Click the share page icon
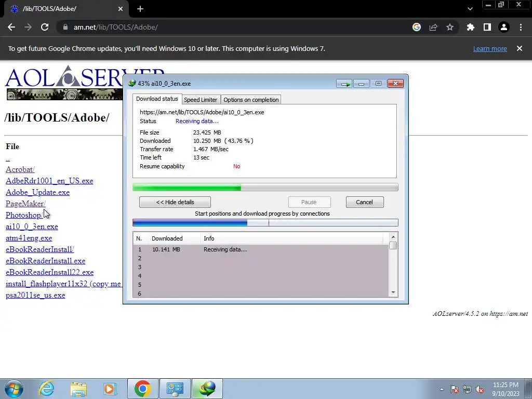The width and height of the screenshot is (532, 399). pos(433,27)
